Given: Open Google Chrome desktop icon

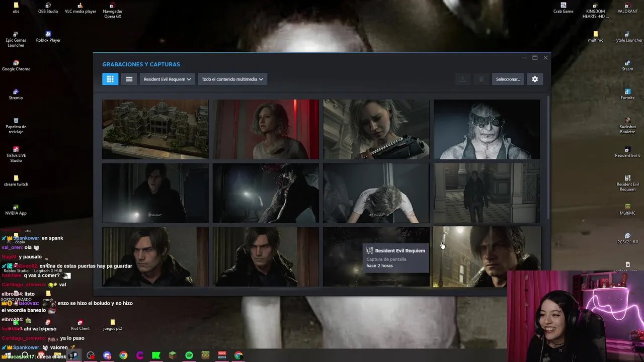Looking at the screenshot, I should click(x=16, y=65).
